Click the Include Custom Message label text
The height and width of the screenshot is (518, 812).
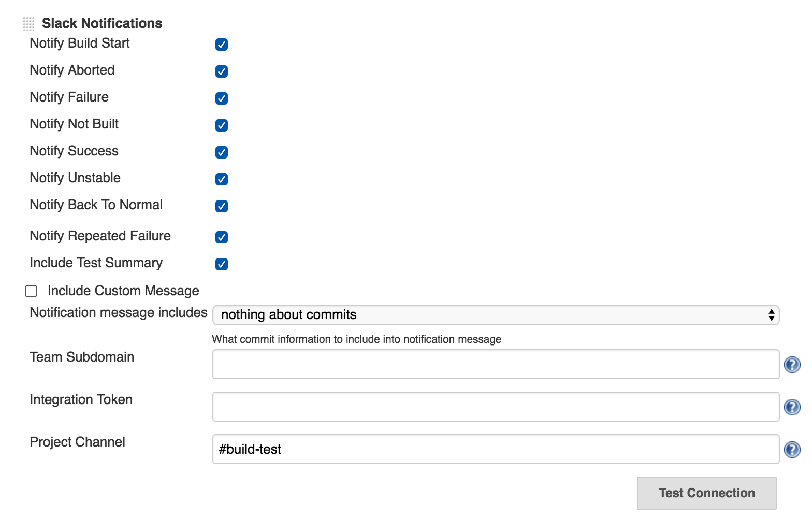pos(123,291)
